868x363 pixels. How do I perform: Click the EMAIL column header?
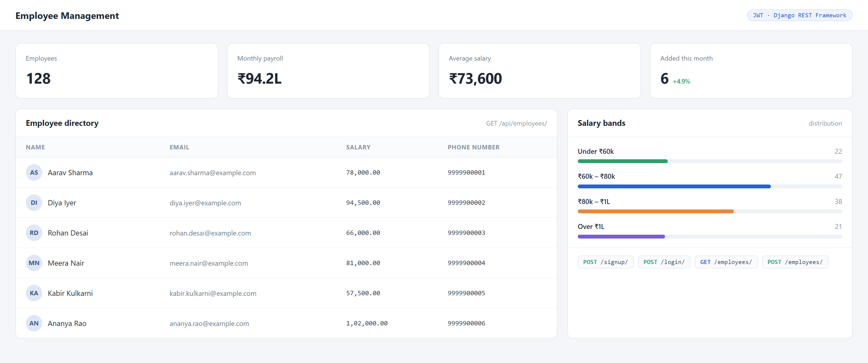click(x=179, y=147)
